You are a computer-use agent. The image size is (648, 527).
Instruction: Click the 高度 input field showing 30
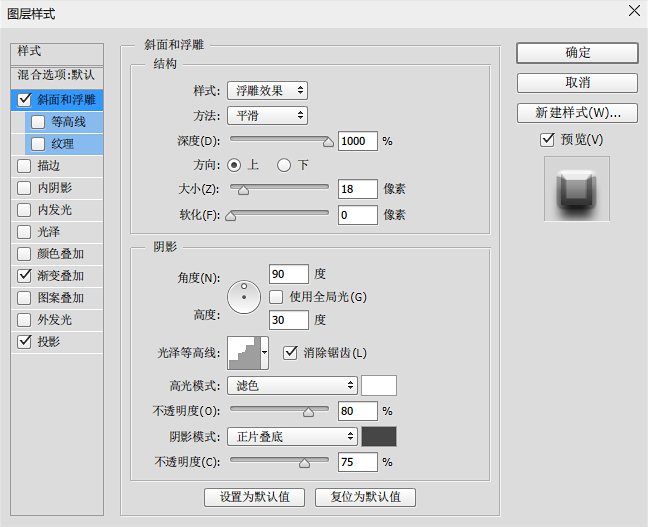click(x=288, y=320)
